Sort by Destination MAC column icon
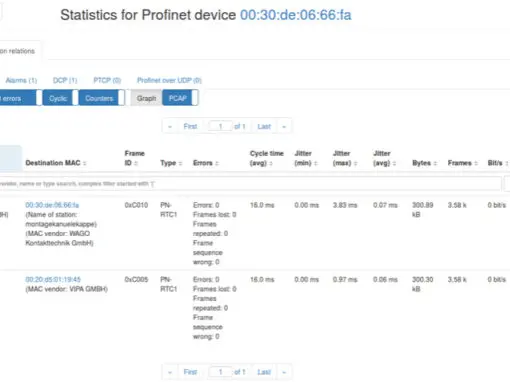 84,163
